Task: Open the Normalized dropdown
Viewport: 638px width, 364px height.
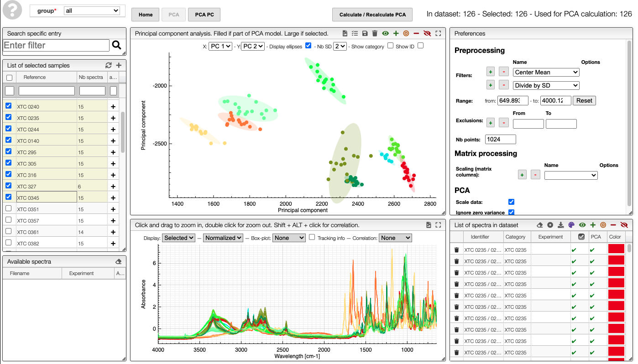Action: (223, 238)
